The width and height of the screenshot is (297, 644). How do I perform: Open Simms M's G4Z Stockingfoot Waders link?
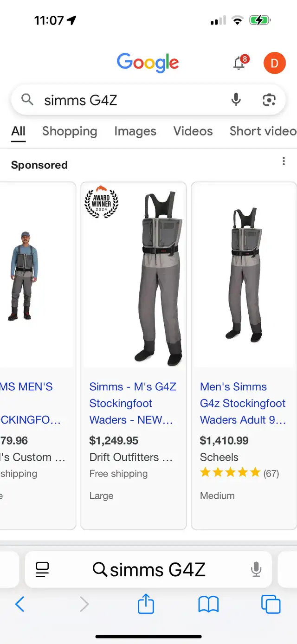click(132, 403)
